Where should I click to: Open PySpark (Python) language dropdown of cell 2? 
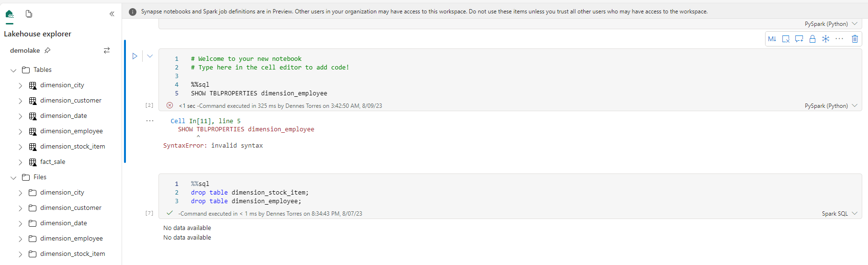pos(831,106)
